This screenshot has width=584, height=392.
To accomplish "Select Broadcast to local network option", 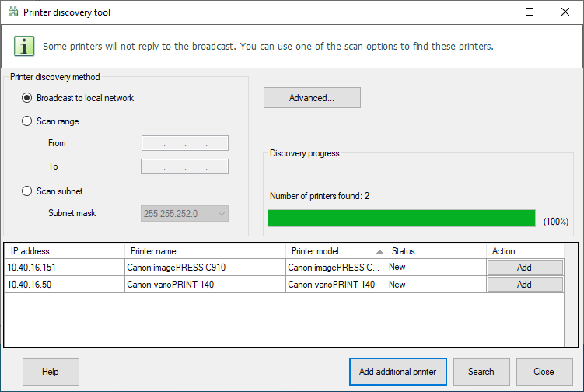I will point(28,98).
